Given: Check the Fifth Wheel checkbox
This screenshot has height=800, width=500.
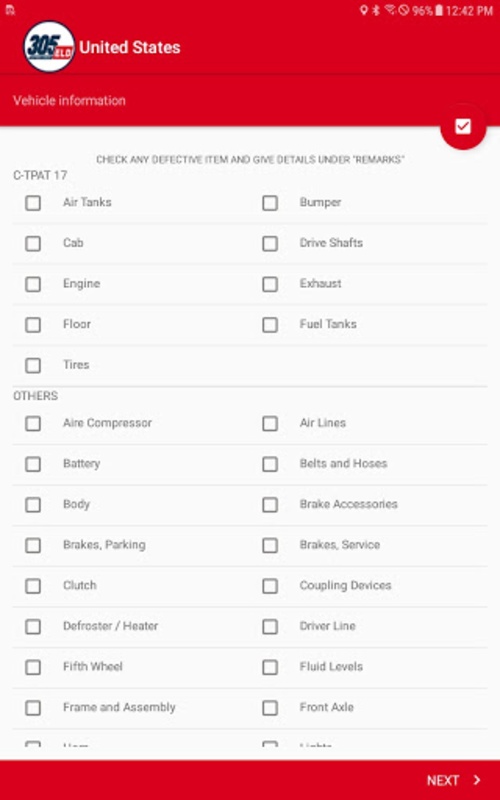Looking at the screenshot, I should [x=33, y=667].
